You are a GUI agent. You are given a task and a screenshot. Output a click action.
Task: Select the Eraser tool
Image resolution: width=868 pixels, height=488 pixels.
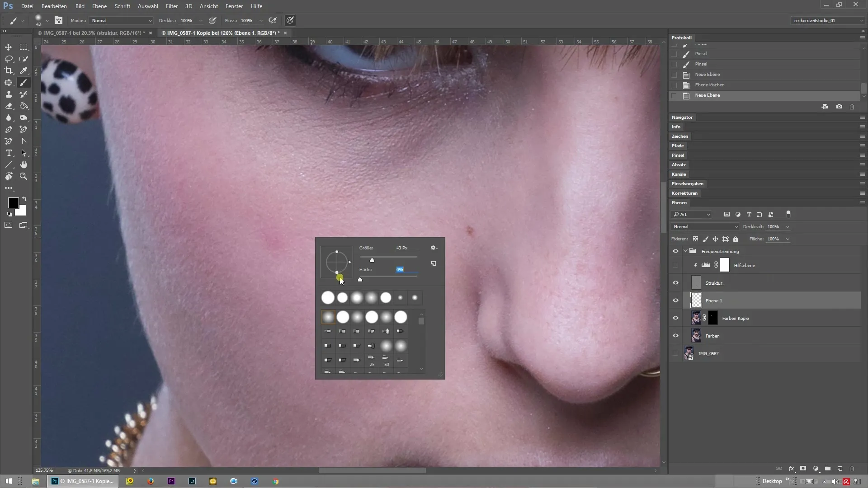coord(9,106)
